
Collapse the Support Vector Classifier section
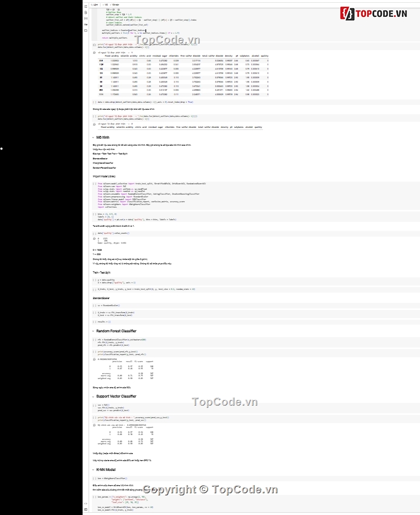pos(93,396)
